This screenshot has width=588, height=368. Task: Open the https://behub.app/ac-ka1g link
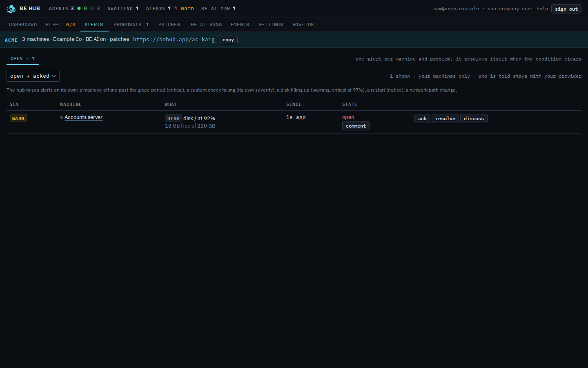(x=174, y=39)
